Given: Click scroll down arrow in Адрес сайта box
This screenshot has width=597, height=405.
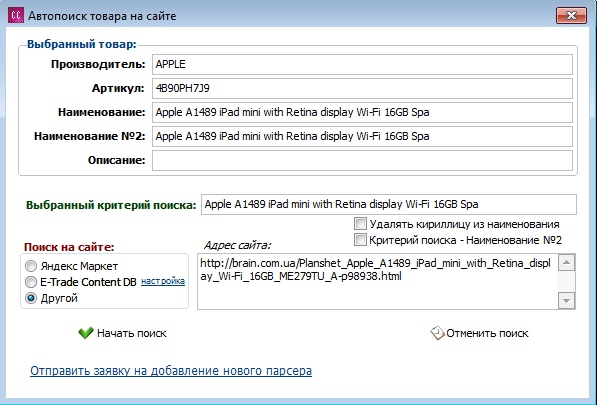Looking at the screenshot, I should 567,301.
